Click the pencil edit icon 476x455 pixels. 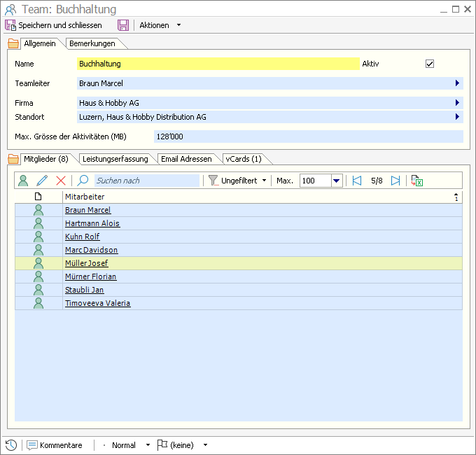(42, 181)
